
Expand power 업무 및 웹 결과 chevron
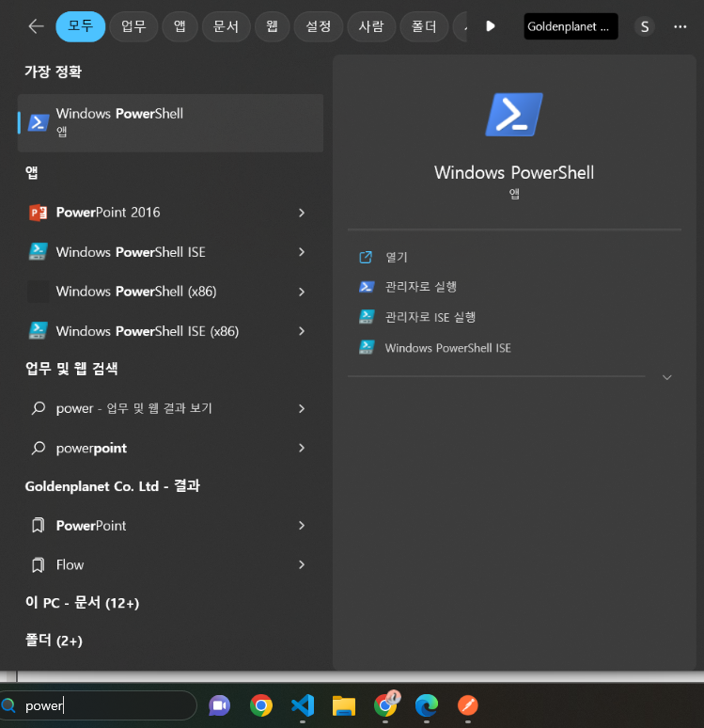coord(302,408)
